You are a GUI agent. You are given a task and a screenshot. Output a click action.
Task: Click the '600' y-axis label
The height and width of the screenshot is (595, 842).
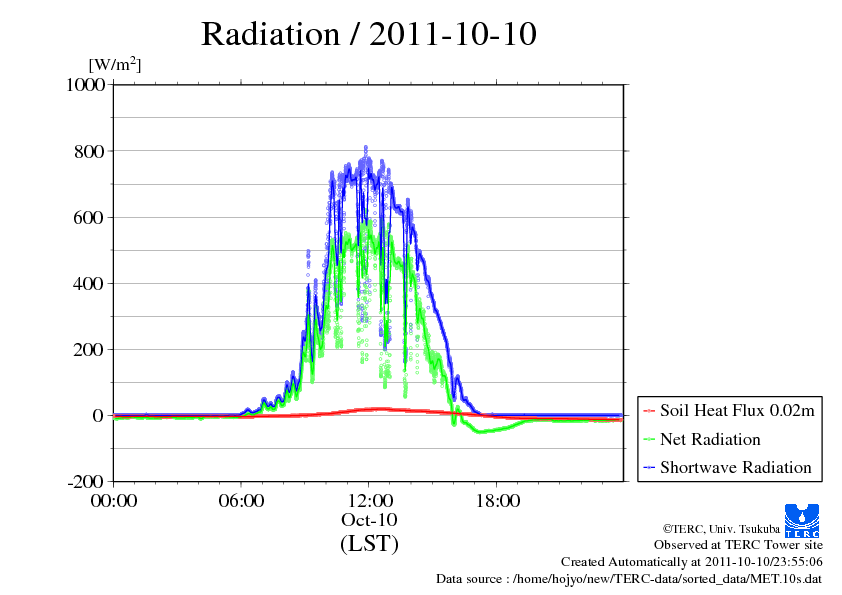tap(89, 217)
